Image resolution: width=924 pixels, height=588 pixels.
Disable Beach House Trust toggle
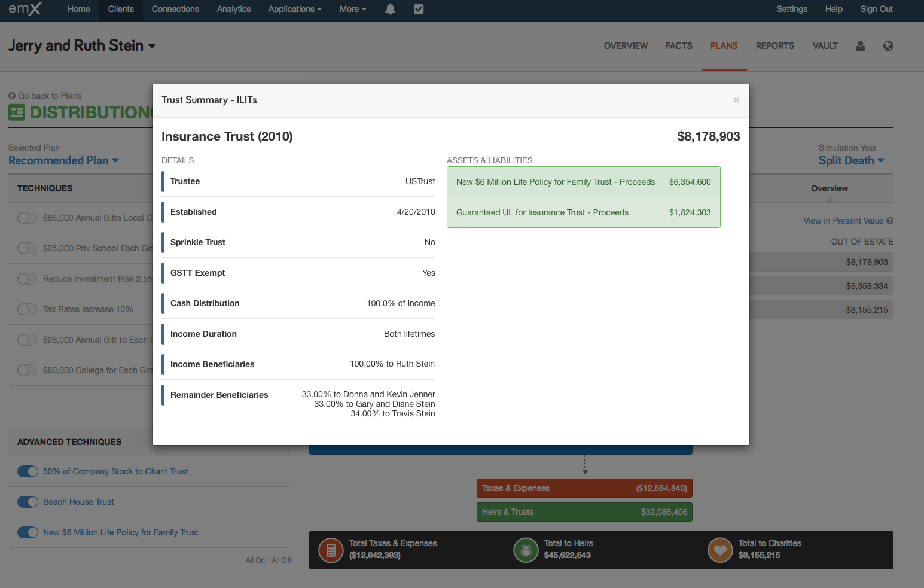coord(28,502)
